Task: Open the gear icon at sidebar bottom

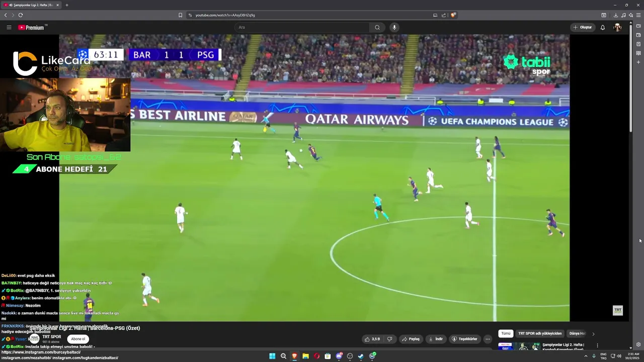Action: 638,344
